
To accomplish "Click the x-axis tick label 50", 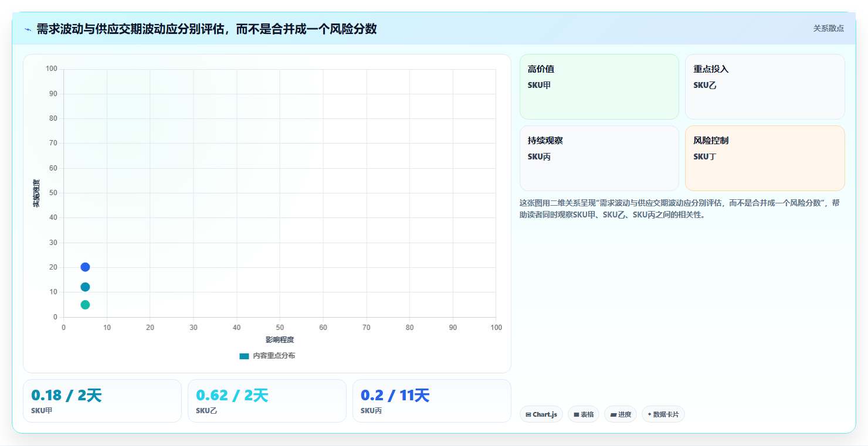I will 280,328.
